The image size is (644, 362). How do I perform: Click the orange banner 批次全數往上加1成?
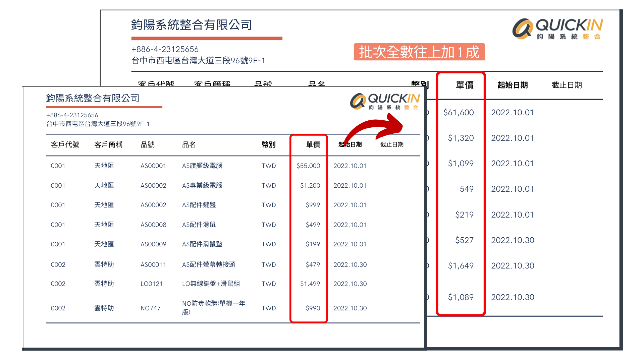(419, 52)
